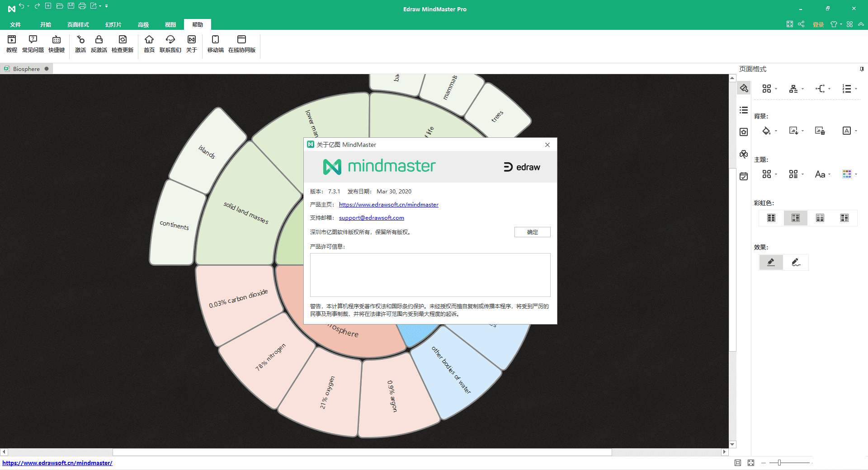Open the 教程 tutorial button
The height and width of the screenshot is (470, 868).
point(12,44)
